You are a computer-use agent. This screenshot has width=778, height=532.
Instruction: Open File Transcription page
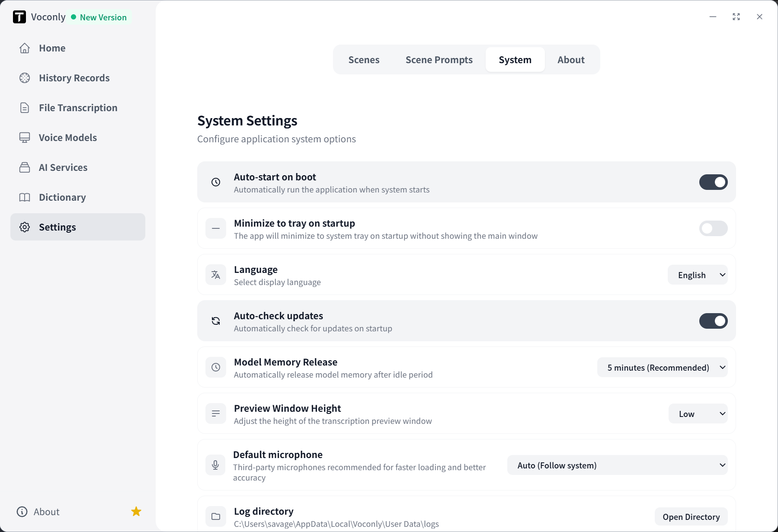pos(78,108)
